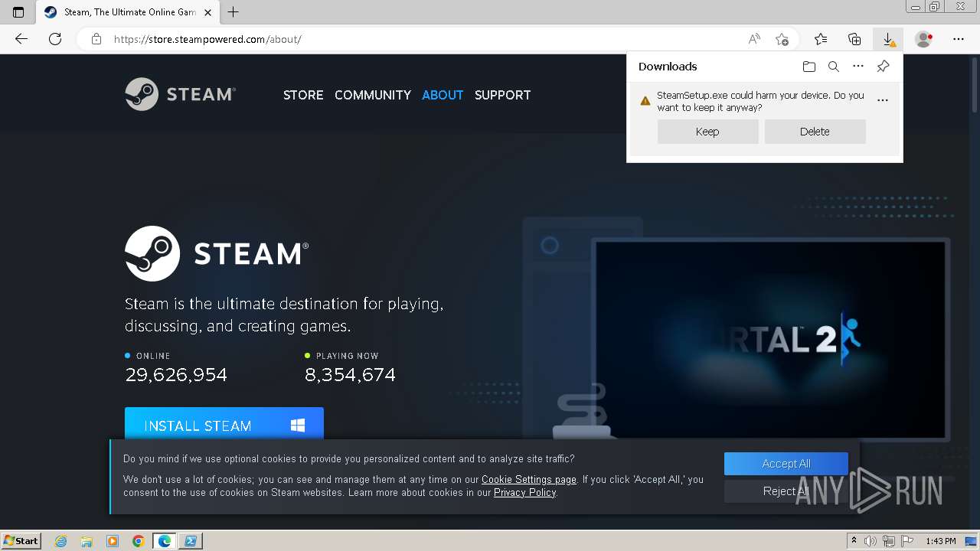This screenshot has width=980, height=551.
Task: Search downloads with the magnifier icon
Action: point(834,67)
